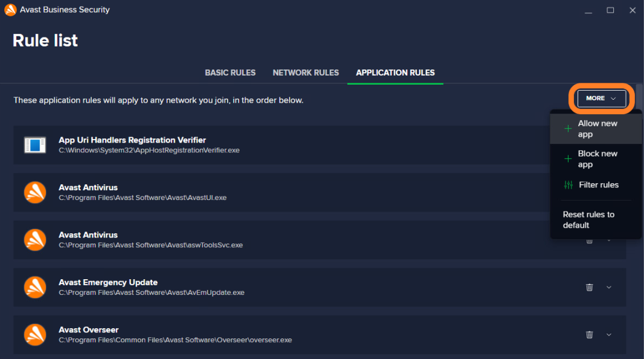Click the AppHostRegistrationVerifier.exe path text
Screen dimensions: 644x359
pos(149,150)
